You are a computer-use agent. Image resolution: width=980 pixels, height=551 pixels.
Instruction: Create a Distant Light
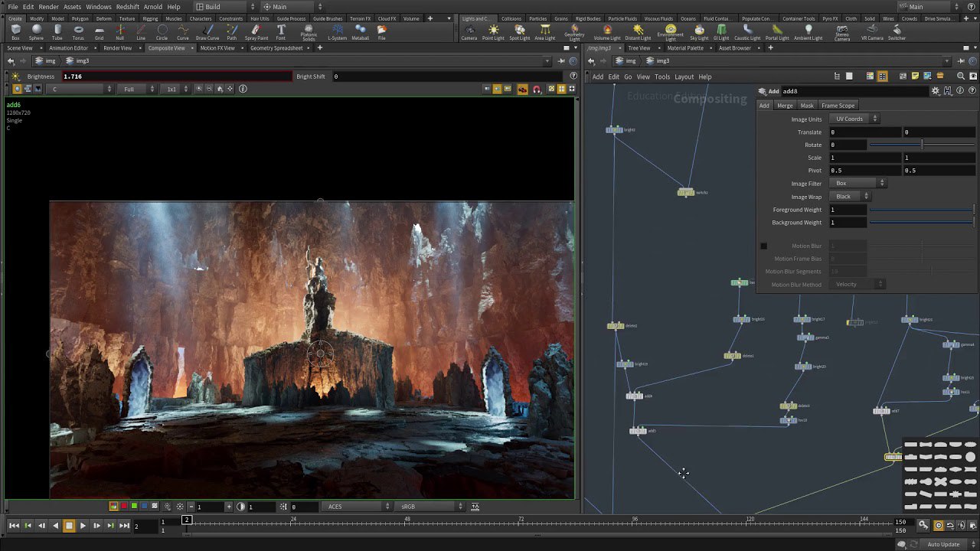point(638,32)
